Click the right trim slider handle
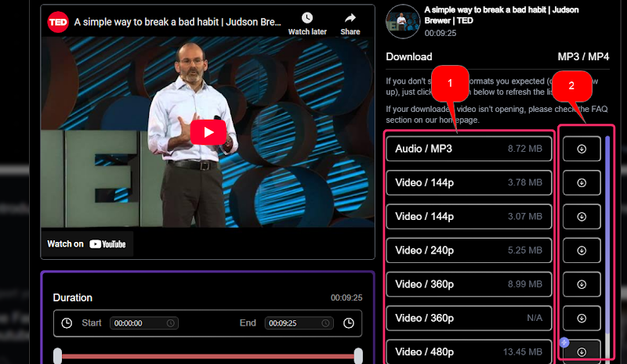The image size is (627, 364). click(358, 355)
